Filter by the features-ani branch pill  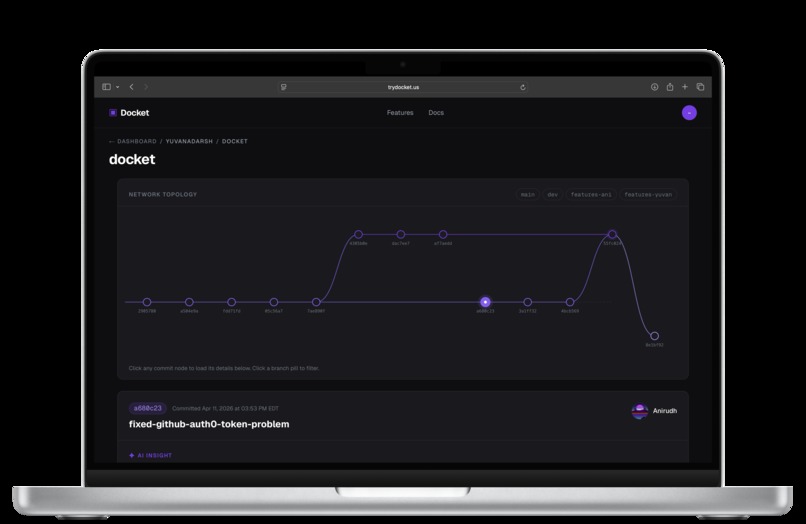pos(591,194)
